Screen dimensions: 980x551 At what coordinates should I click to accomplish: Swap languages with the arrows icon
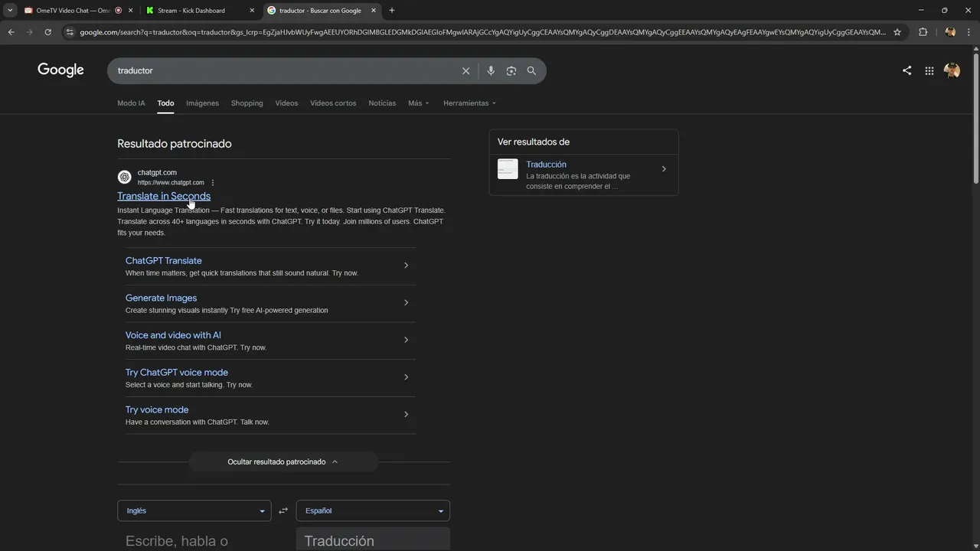click(x=283, y=510)
